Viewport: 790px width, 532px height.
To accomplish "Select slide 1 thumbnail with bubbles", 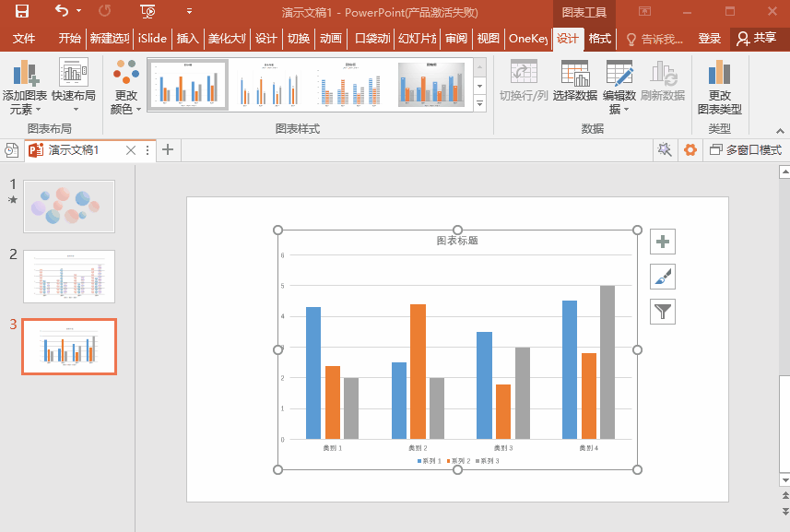I will 69,207.
